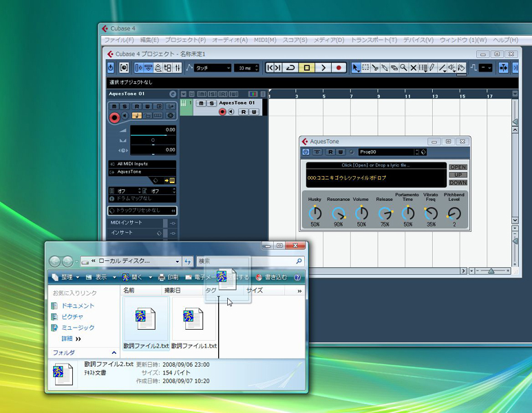Viewport: 532px width, 413px height.
Task: Solo AquesTone 01 in the track list
Action: pyautogui.click(x=211, y=103)
